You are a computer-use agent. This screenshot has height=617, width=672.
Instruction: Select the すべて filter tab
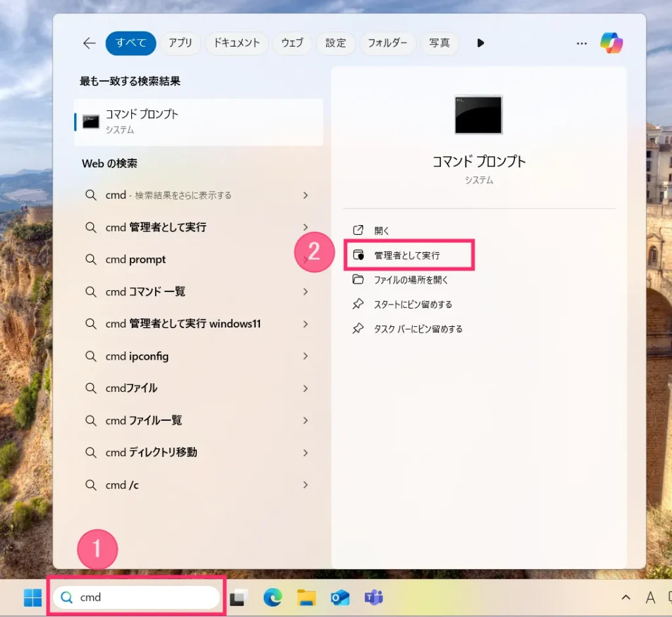pos(131,43)
